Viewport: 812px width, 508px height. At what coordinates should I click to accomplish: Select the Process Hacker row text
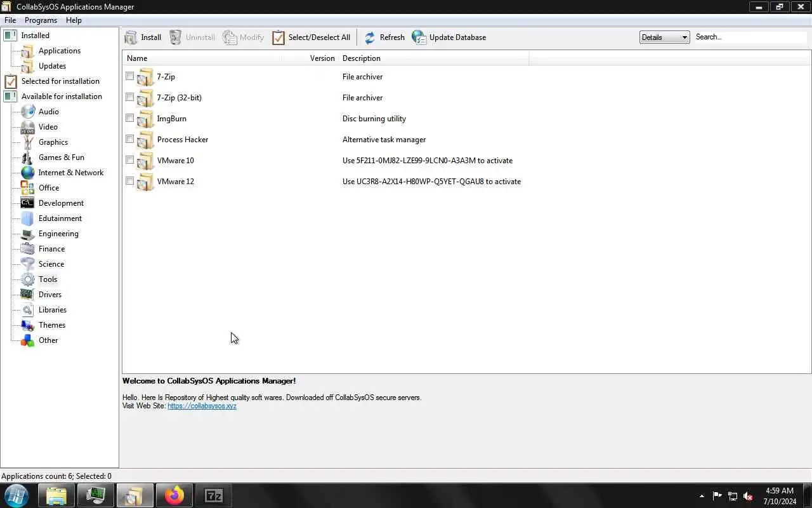(183, 140)
